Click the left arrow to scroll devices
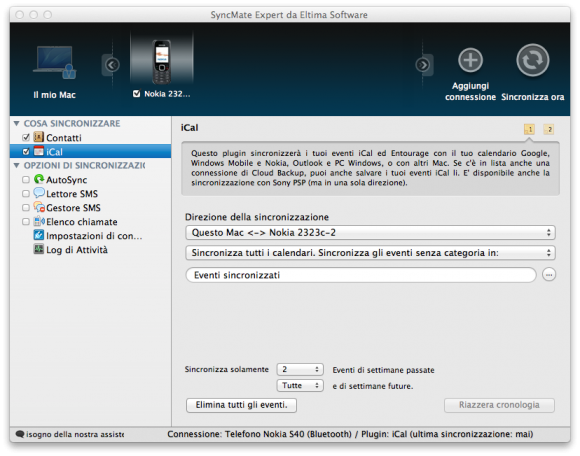The width and height of the screenshot is (580, 456). [x=112, y=65]
